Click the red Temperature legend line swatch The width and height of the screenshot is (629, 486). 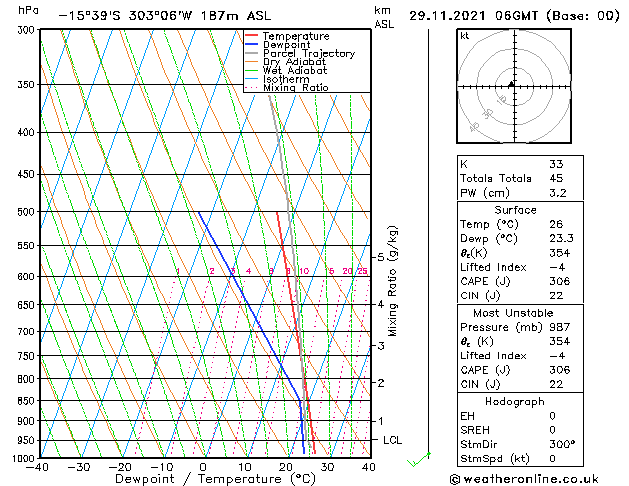click(x=252, y=36)
